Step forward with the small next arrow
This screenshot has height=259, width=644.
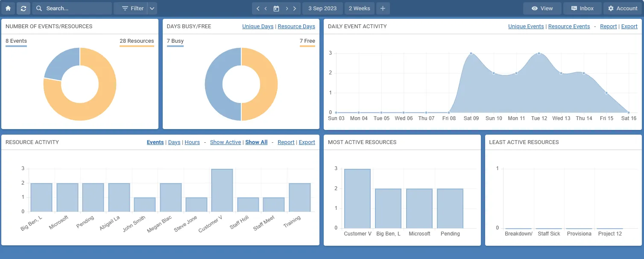(287, 9)
